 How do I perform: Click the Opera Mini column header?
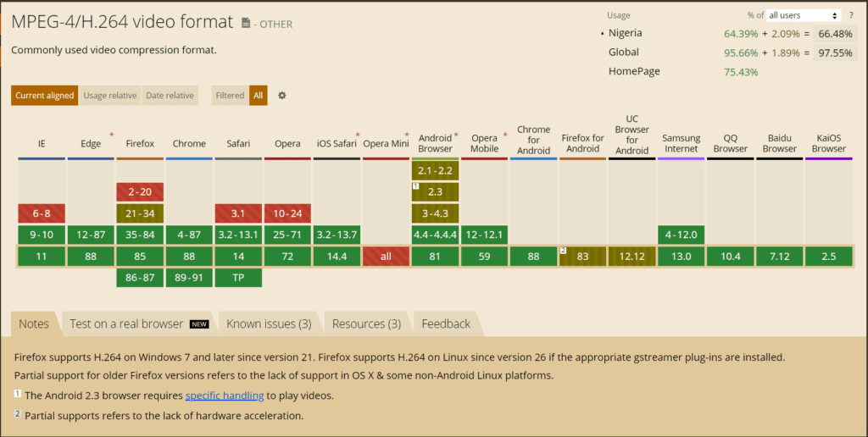tap(386, 144)
